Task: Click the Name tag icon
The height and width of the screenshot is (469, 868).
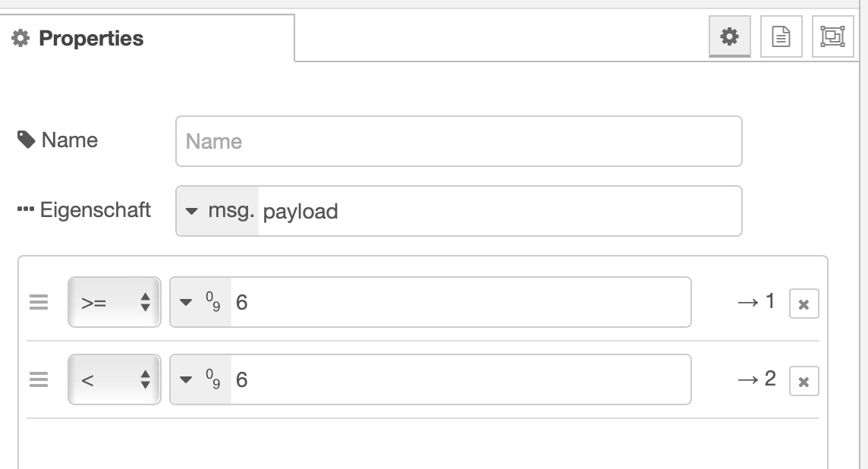Action: pos(26,140)
